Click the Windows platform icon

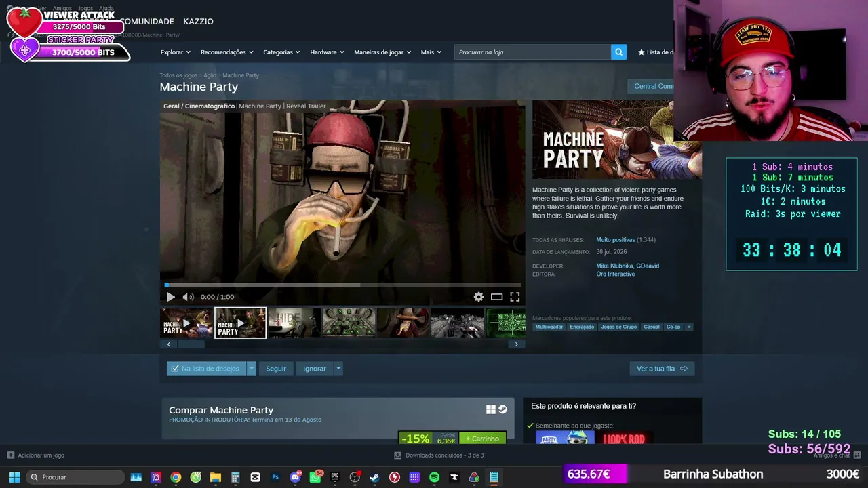[491, 409]
